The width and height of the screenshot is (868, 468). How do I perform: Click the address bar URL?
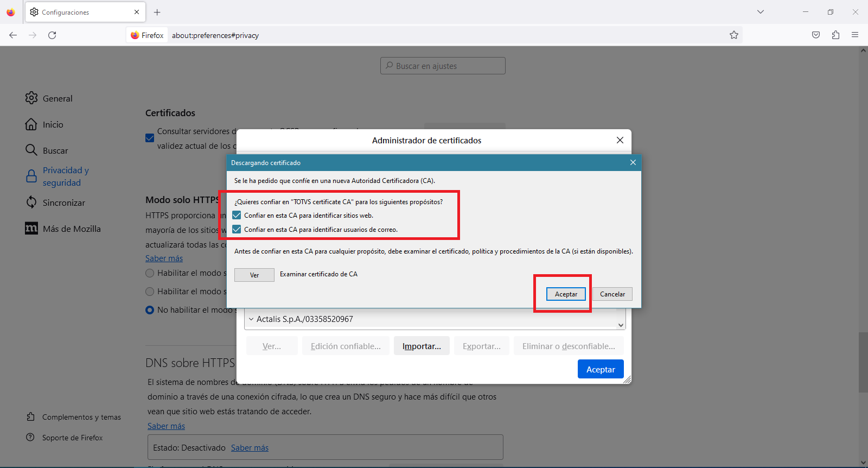pyautogui.click(x=215, y=35)
